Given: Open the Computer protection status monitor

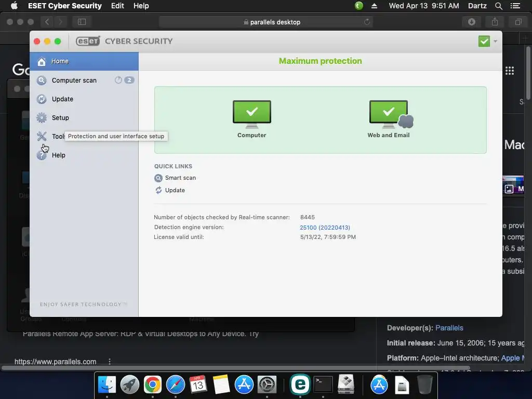Looking at the screenshot, I should [x=252, y=119].
